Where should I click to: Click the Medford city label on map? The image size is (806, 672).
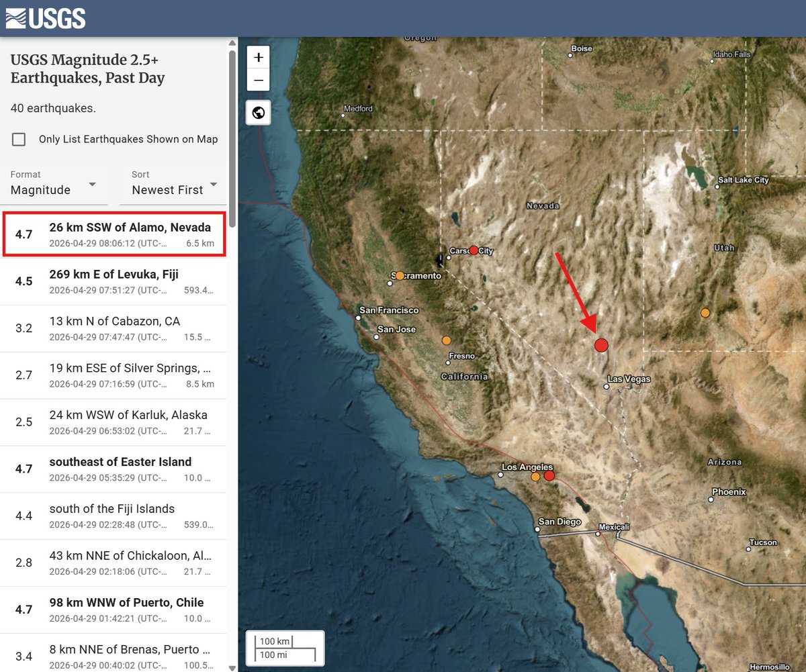[357, 109]
